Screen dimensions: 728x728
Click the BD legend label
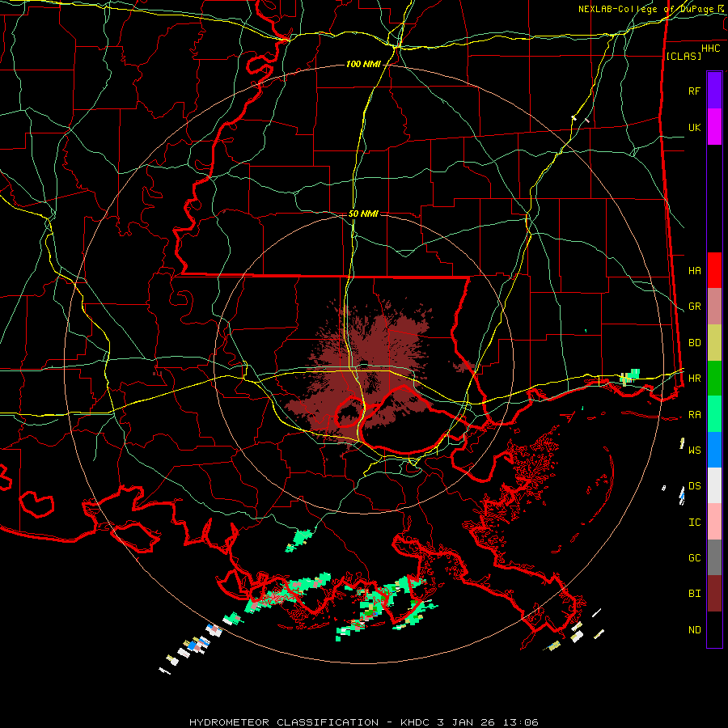click(x=694, y=343)
